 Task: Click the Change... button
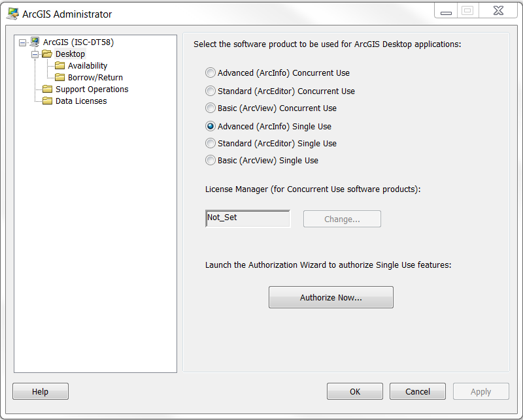(342, 219)
